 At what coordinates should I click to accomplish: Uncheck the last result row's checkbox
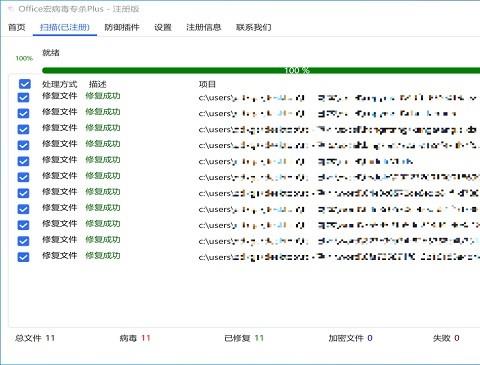pos(23,257)
